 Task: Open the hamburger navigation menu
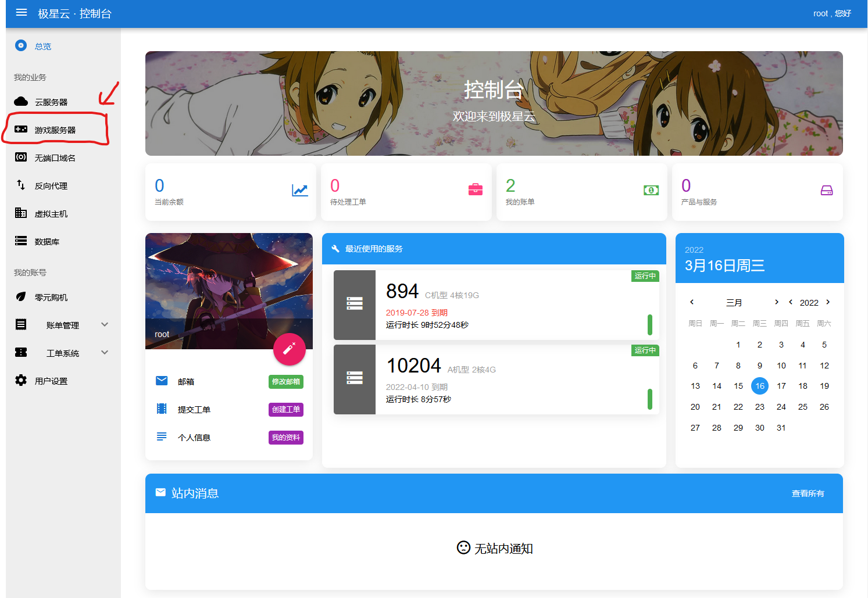point(22,12)
